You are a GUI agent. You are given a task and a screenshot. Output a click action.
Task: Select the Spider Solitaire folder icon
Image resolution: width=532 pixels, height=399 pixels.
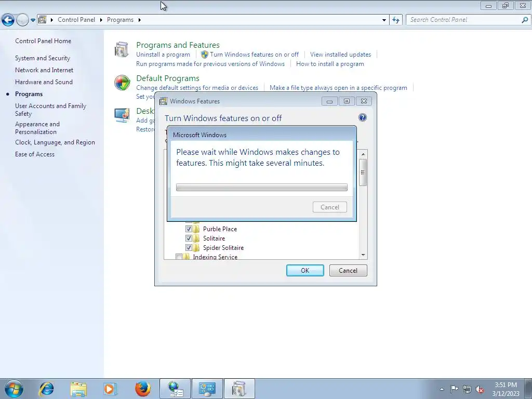pos(196,247)
